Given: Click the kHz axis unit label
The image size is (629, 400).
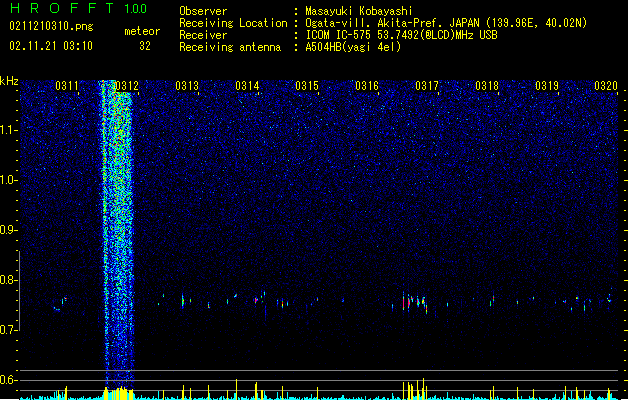Looking at the screenshot, I should (x=9, y=81).
